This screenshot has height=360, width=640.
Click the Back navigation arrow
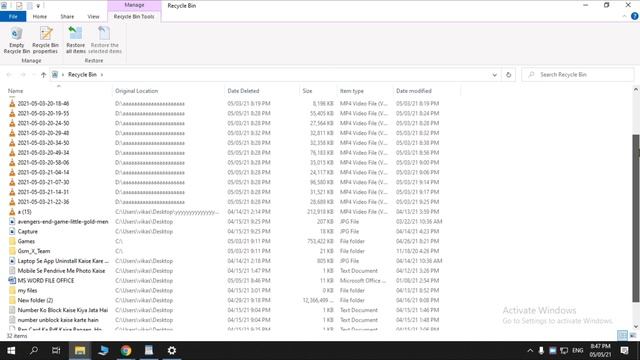(9, 75)
